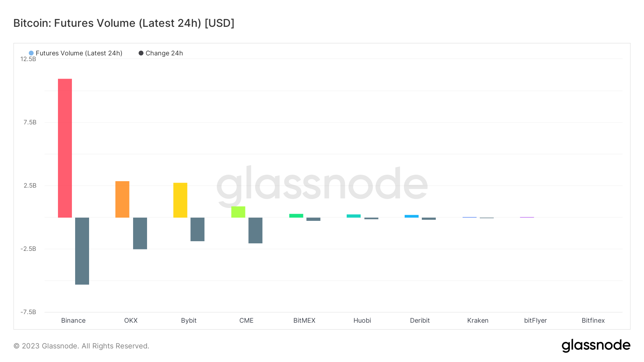The width and height of the screenshot is (644, 362).
Task: Click the blue Deribit volume bar
Action: click(411, 216)
